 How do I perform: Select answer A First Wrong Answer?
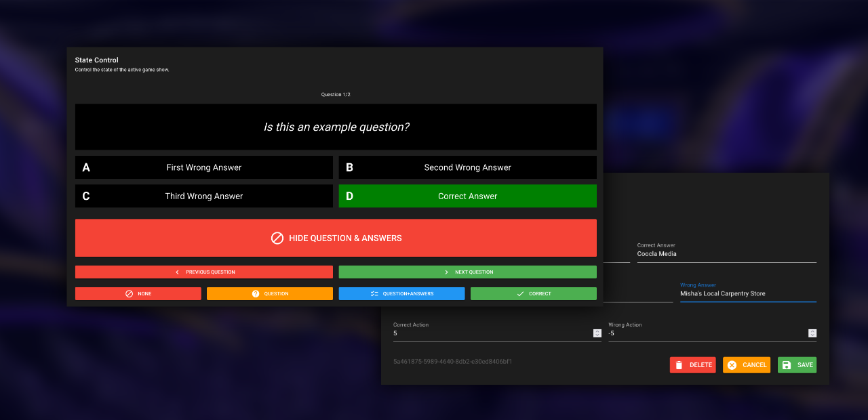[x=203, y=167]
